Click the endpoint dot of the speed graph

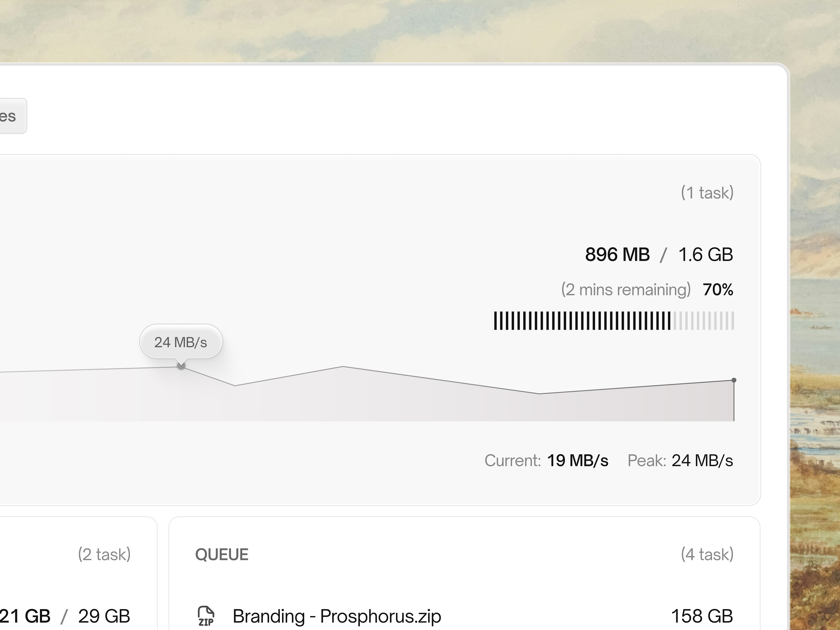[x=734, y=380]
